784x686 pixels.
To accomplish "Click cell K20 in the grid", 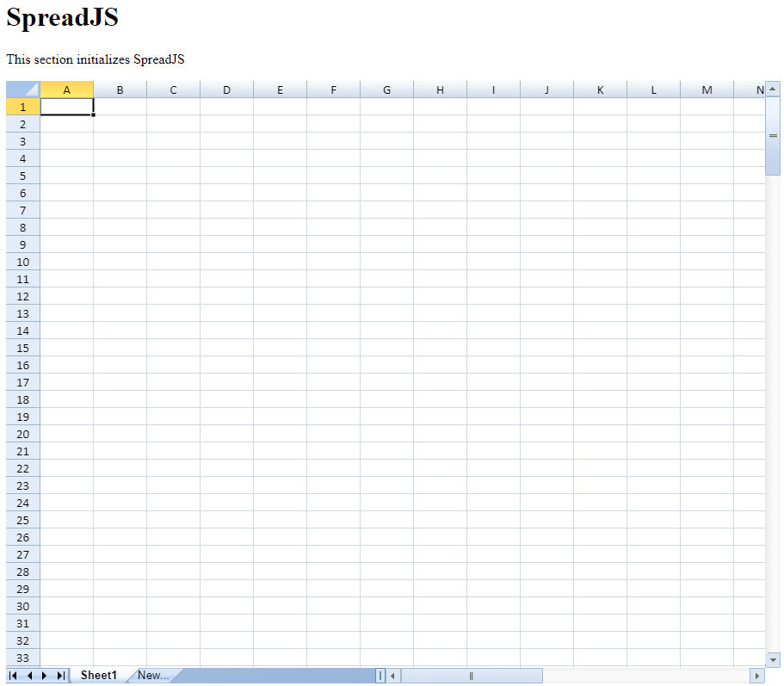I will pyautogui.click(x=600, y=434).
